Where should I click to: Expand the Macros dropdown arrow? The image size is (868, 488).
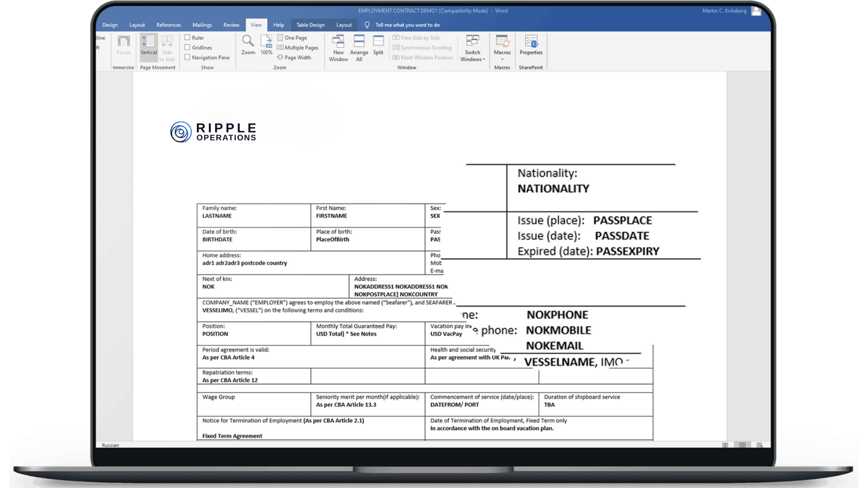(x=502, y=59)
